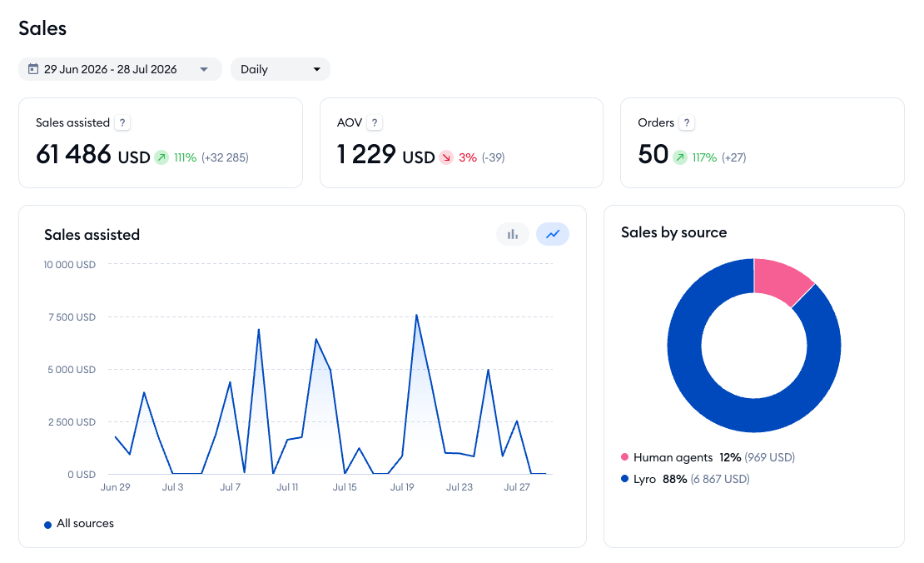Click the 50 orders value
The height and width of the screenshot is (563, 924).
pos(653,155)
